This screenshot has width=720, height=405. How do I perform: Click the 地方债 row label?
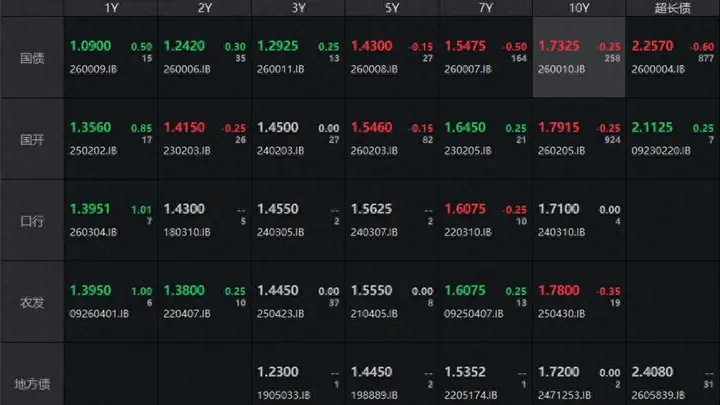click(32, 384)
